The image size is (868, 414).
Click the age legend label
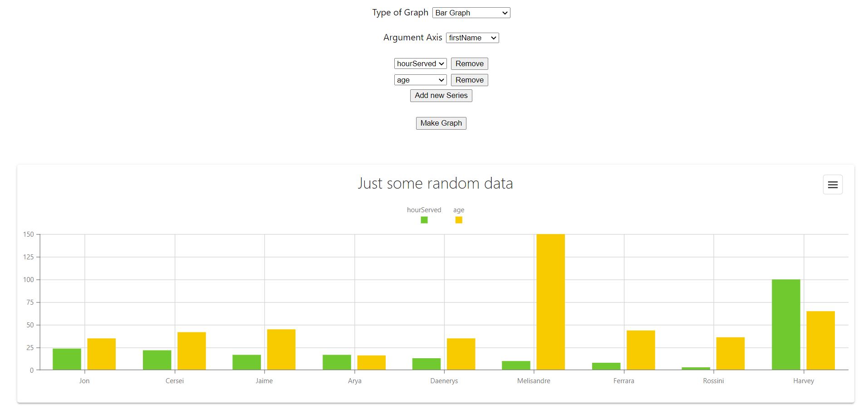click(459, 210)
